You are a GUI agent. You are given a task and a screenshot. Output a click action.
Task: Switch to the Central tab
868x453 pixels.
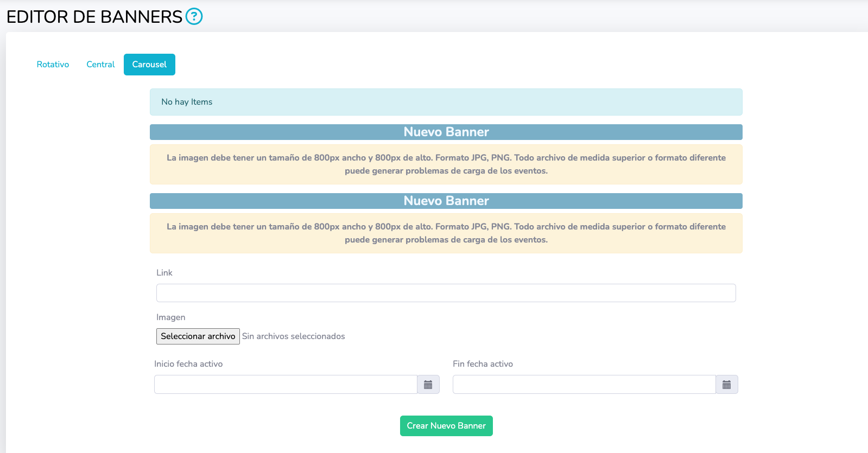pyautogui.click(x=100, y=65)
